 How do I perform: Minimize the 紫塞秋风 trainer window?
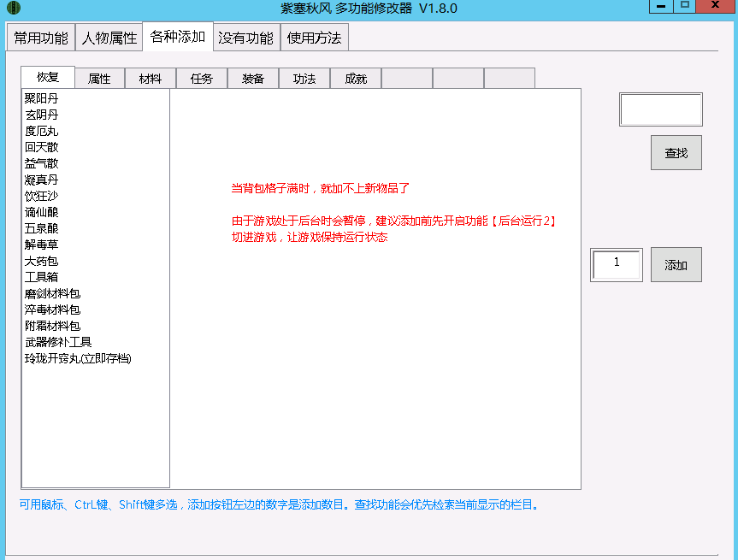pyautogui.click(x=661, y=6)
